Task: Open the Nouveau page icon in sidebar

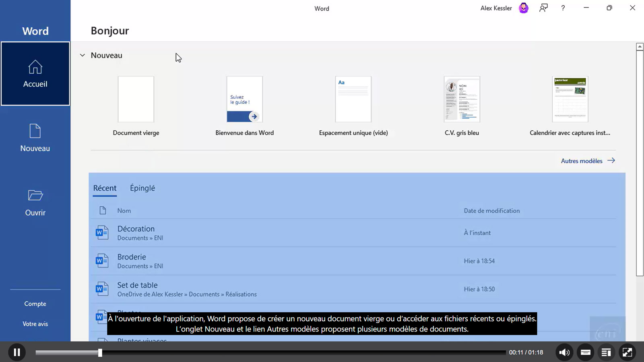Action: (35, 131)
